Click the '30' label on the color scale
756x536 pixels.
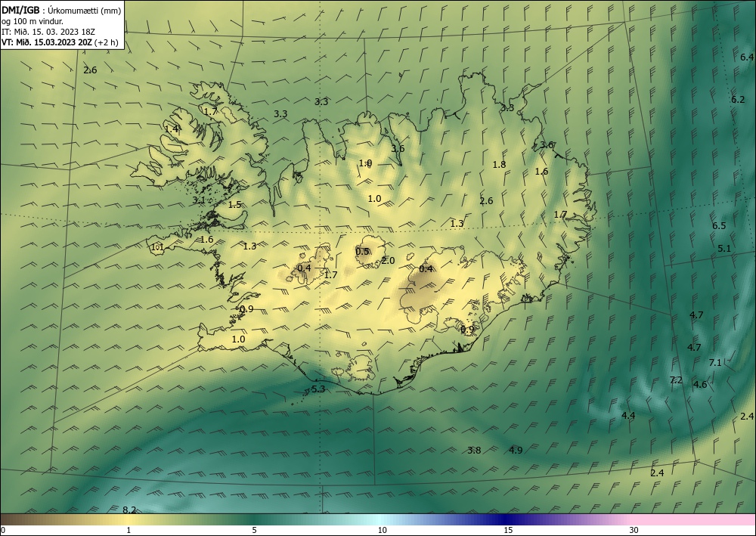(x=634, y=531)
